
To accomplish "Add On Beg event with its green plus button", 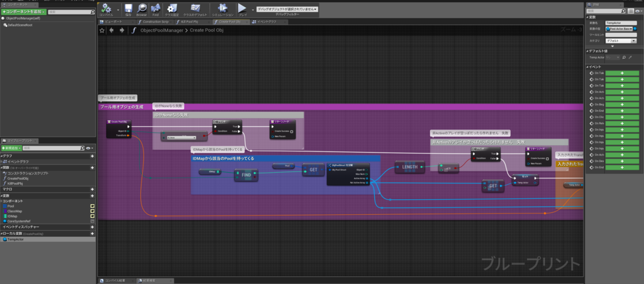I will pyautogui.click(x=622, y=104).
